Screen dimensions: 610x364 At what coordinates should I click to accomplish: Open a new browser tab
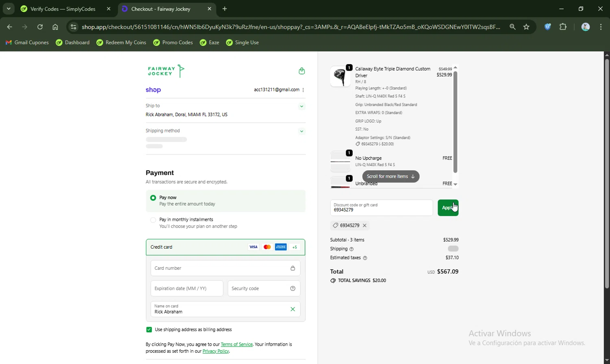(x=225, y=9)
